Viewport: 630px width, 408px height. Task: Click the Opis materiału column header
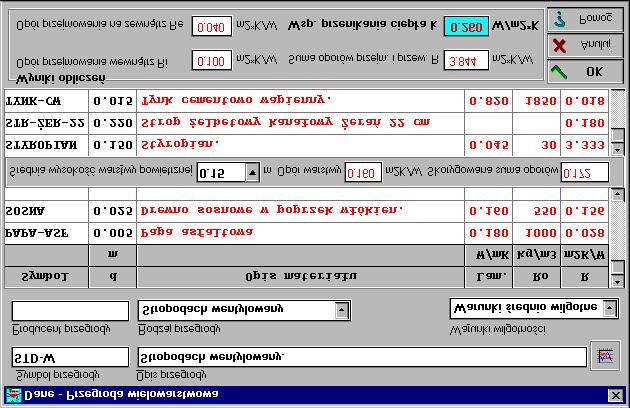[x=301, y=277]
